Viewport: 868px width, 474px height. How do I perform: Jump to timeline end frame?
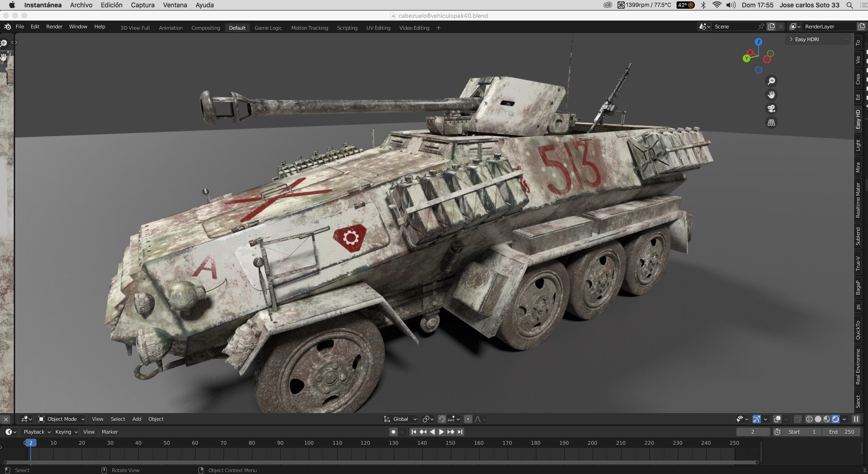click(x=460, y=432)
